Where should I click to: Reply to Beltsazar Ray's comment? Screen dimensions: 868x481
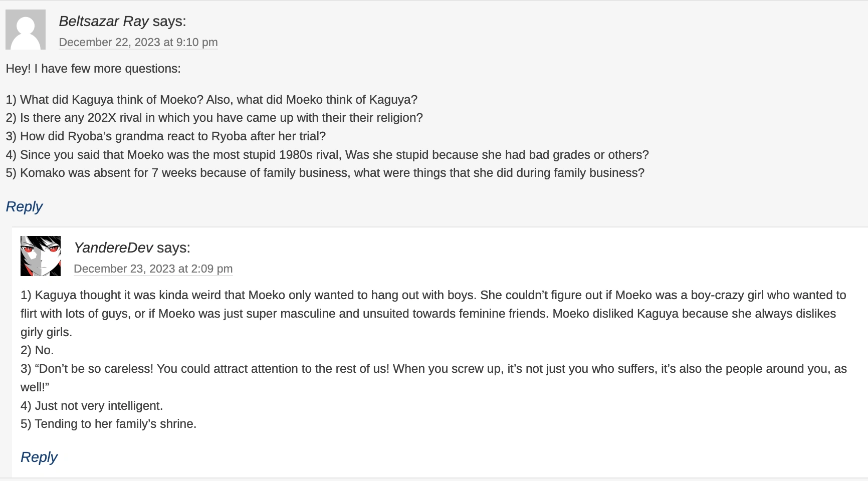(x=24, y=206)
